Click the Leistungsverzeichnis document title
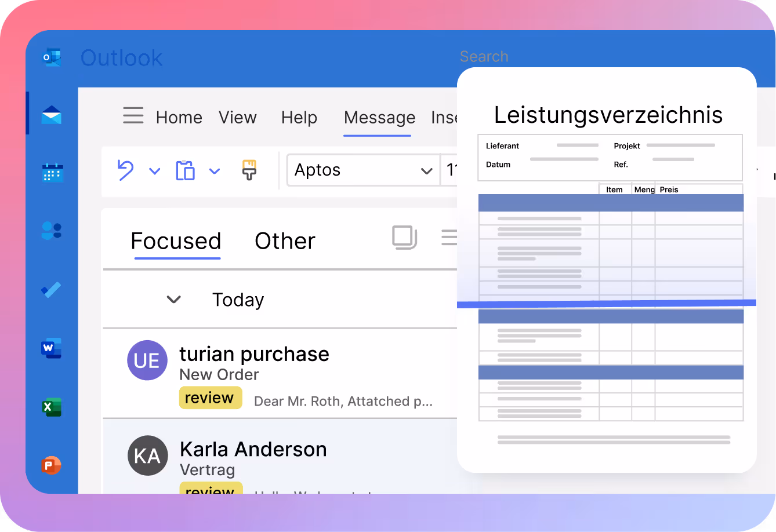Viewport: 776px width, 532px height. (608, 115)
